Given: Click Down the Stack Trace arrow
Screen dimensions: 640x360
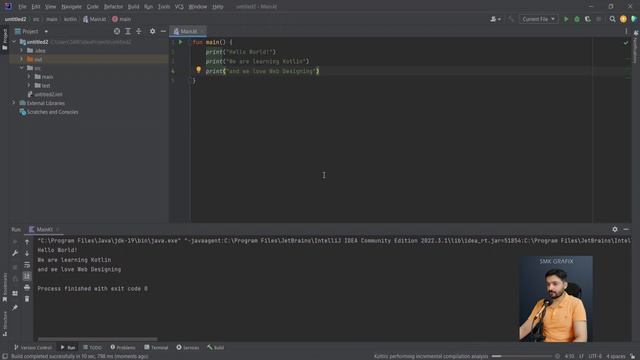Looking at the screenshot, I should [x=27, y=253].
